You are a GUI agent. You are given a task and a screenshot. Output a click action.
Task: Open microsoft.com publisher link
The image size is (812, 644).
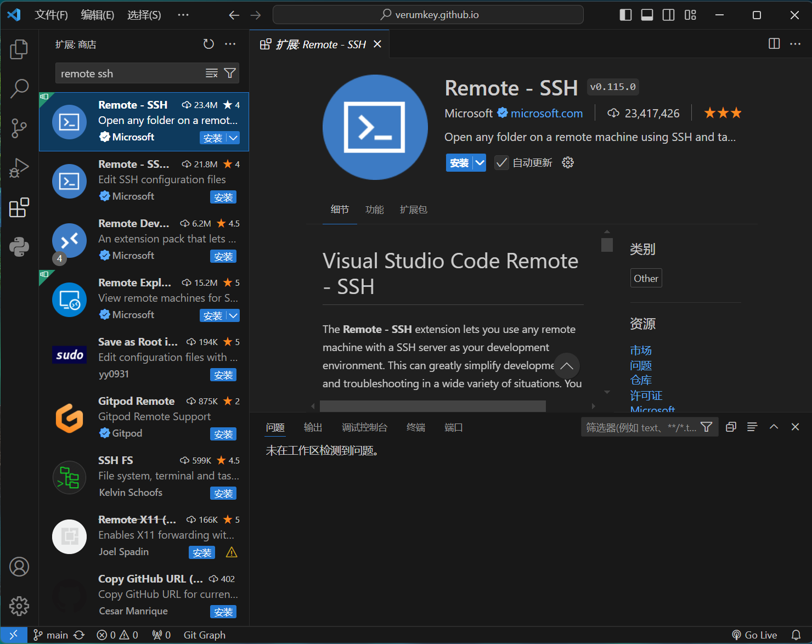click(546, 113)
